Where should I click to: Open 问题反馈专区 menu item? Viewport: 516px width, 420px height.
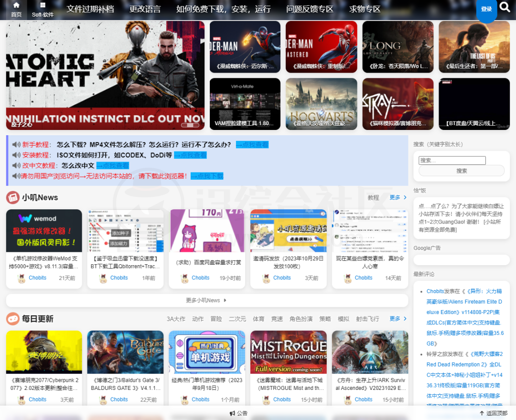(310, 9)
